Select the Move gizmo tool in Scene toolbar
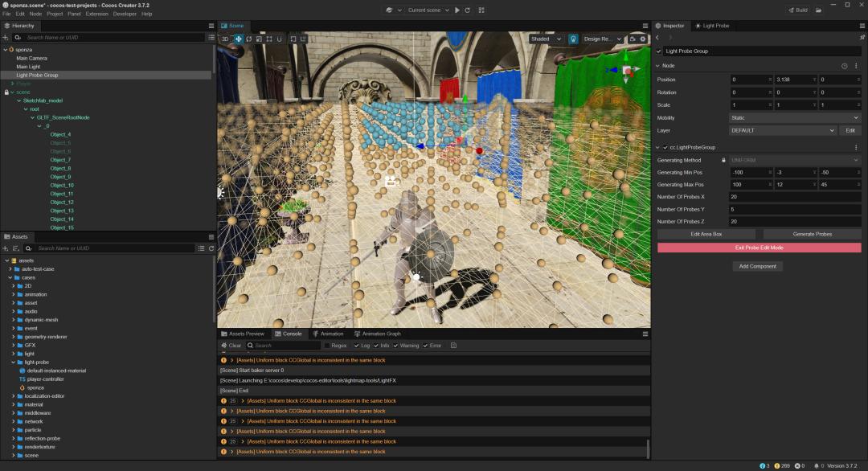 click(x=239, y=39)
